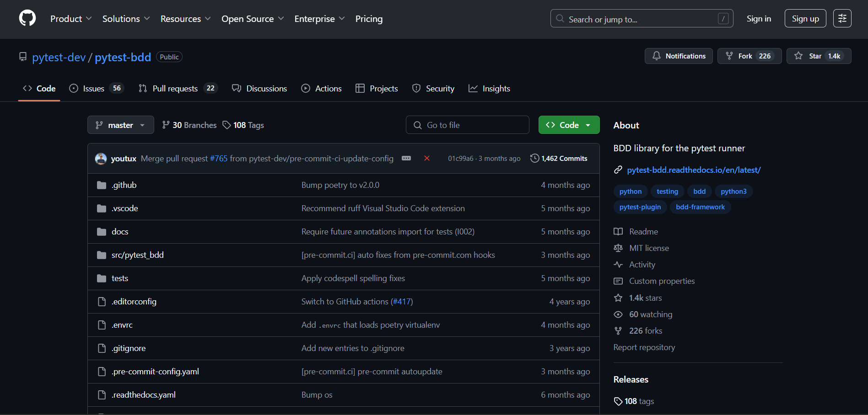This screenshot has width=868, height=415.
Task: Star the pytest-bdd repository
Action: (x=819, y=56)
